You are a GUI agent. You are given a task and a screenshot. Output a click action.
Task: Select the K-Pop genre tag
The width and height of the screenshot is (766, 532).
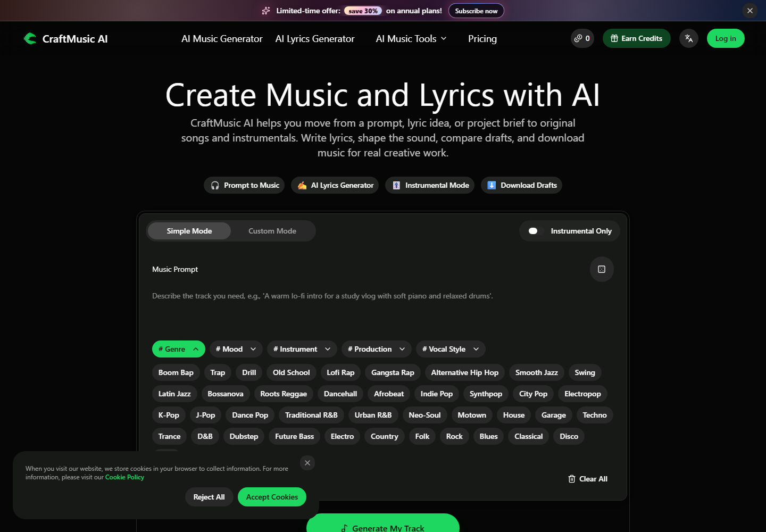pos(169,415)
